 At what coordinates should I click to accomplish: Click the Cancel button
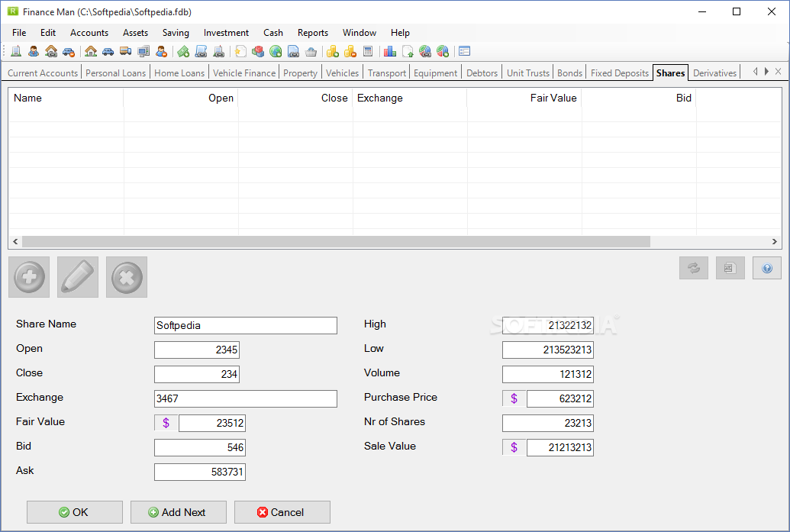pyautogui.click(x=282, y=512)
